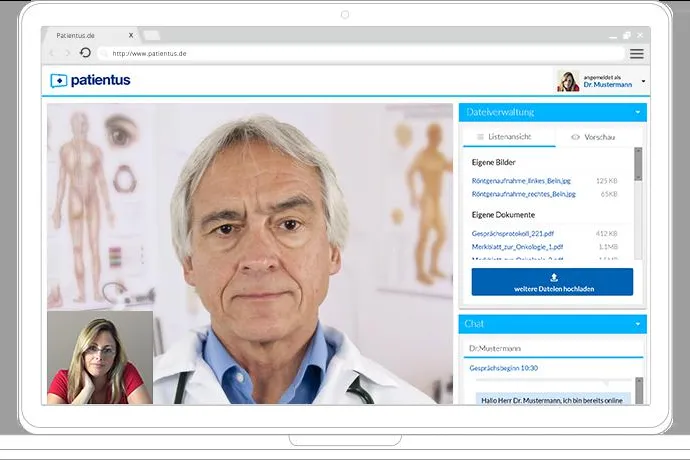Switch to the Listenansicht tab
The width and height of the screenshot is (690, 460).
pyautogui.click(x=509, y=137)
